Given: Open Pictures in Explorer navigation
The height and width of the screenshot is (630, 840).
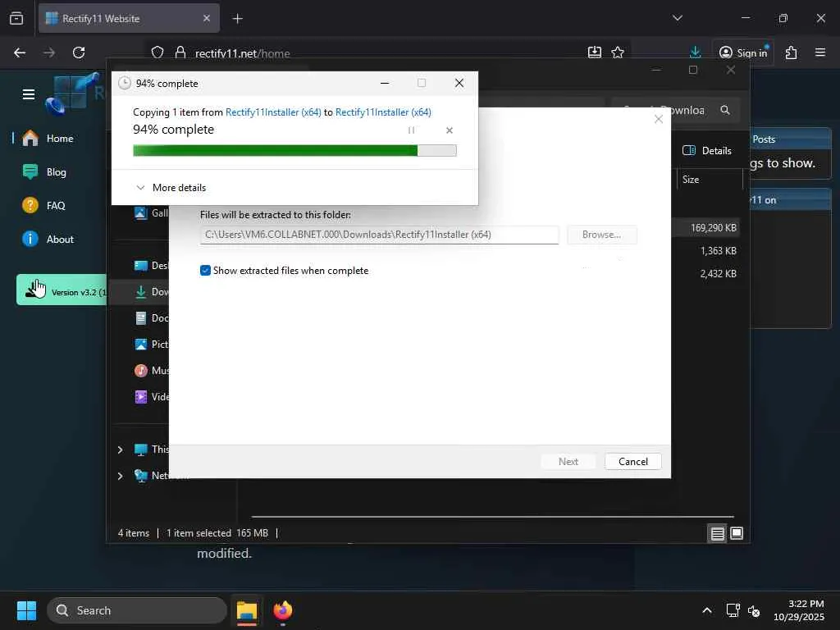Looking at the screenshot, I should (151, 344).
